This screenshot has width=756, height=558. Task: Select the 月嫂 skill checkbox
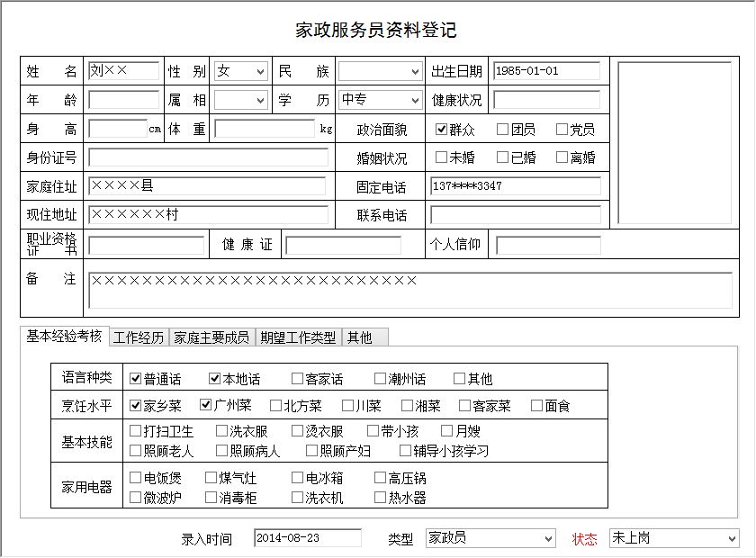(447, 432)
